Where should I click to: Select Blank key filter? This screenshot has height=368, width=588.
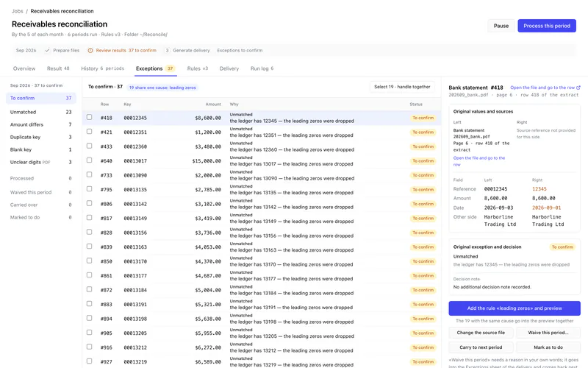41,149
